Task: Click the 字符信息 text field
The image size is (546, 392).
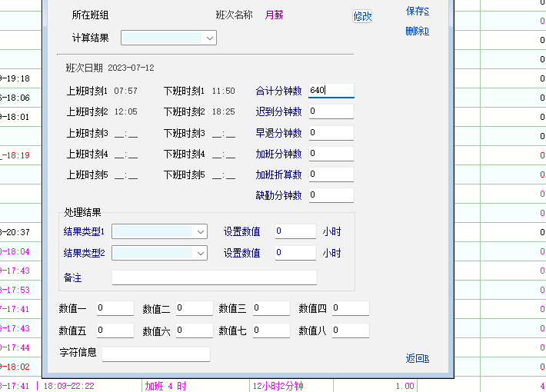Action: point(155,354)
